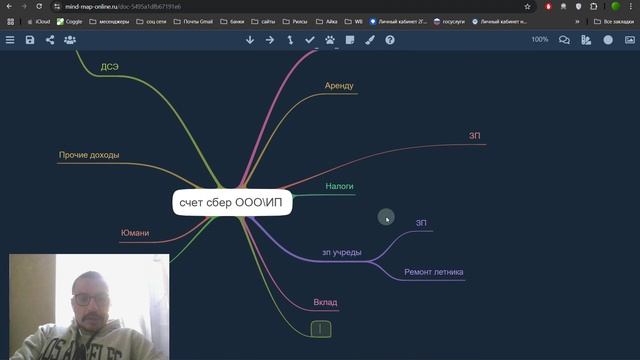Click the vertical connector arrow icon
The image size is (640, 360).
[290, 40]
